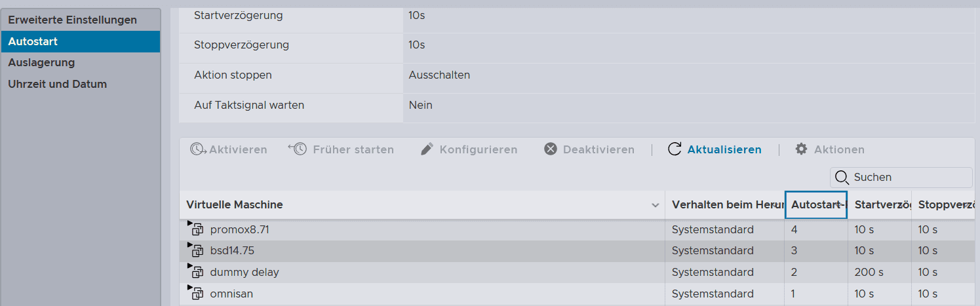The width and height of the screenshot is (980, 306).
Task: Click the promox8.71 VM icon
Action: [197, 230]
